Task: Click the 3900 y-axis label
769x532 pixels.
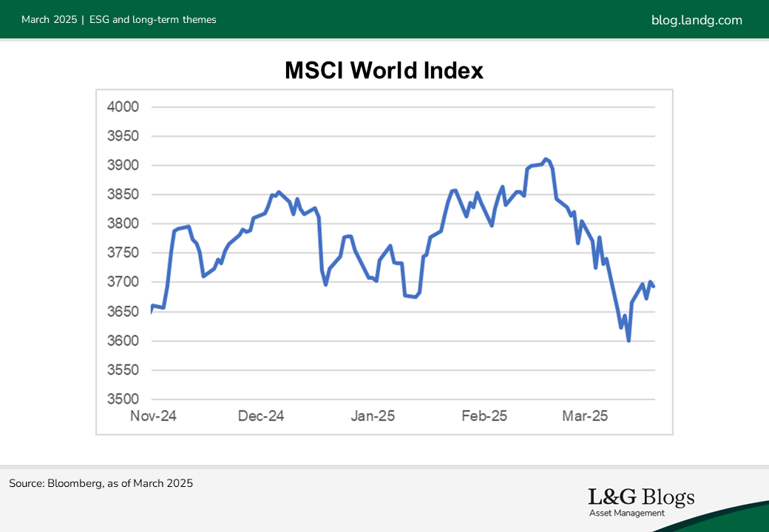Action: (x=123, y=166)
